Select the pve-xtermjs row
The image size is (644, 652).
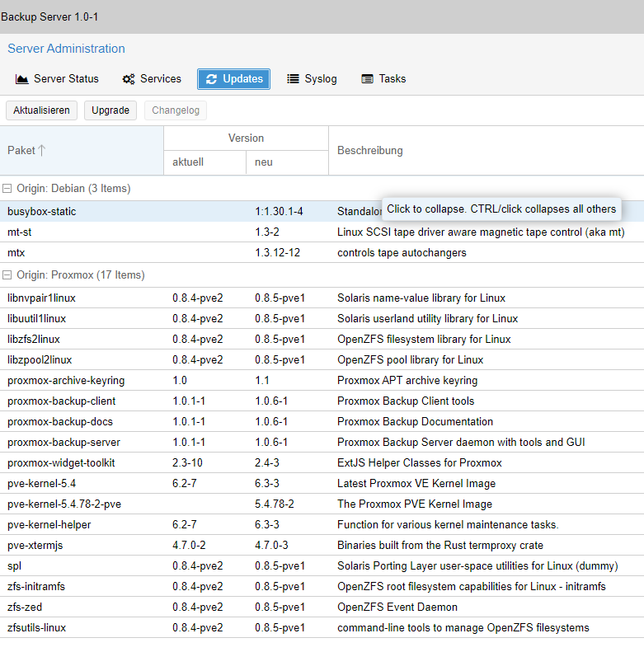(322, 546)
